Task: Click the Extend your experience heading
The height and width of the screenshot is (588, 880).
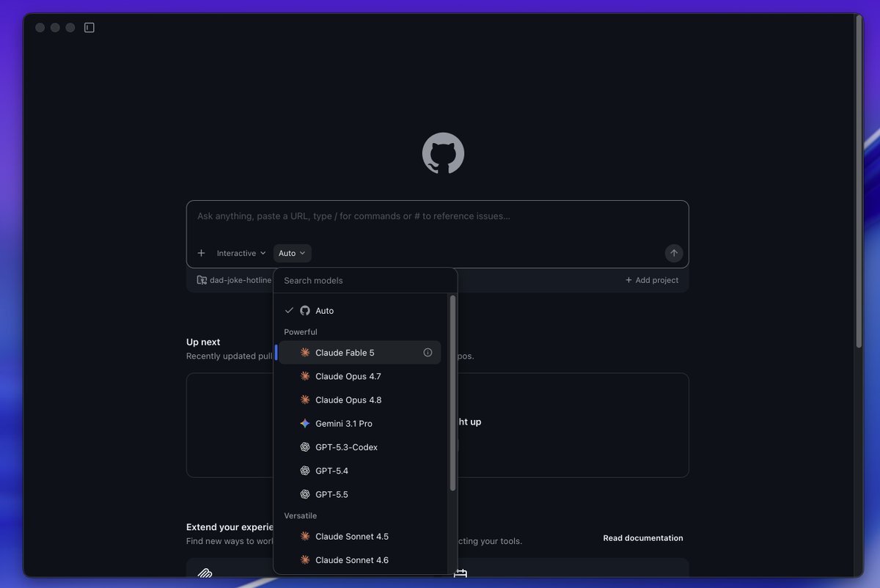Action: (x=230, y=527)
